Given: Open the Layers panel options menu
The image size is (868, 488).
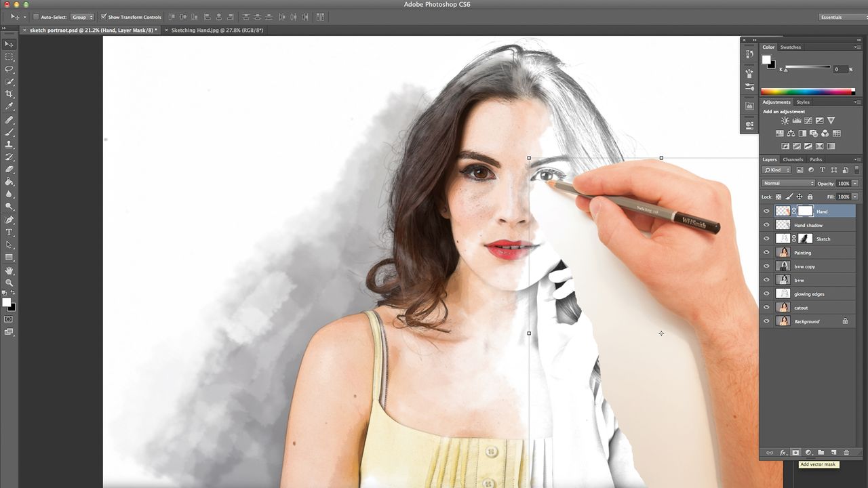Looking at the screenshot, I should coord(857,160).
